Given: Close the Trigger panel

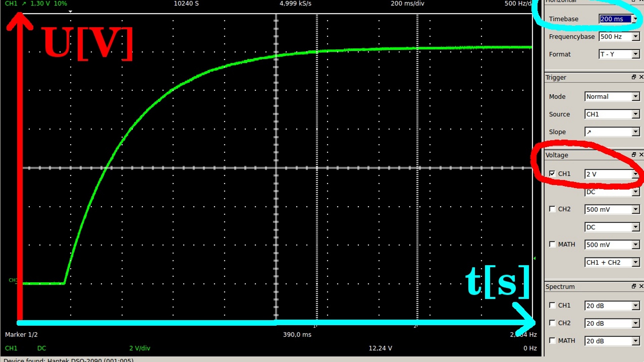Looking at the screenshot, I should coord(641,77).
